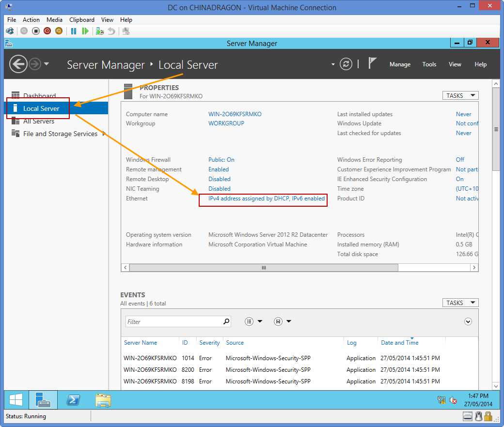Launch PowerShell from the taskbar
The width and height of the screenshot is (504, 427).
(73, 400)
